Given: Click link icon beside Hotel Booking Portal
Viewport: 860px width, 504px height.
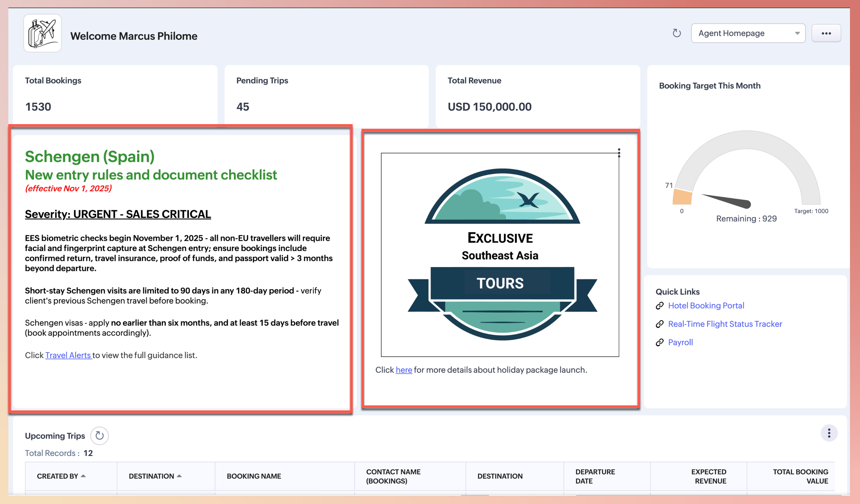Looking at the screenshot, I should click(659, 306).
